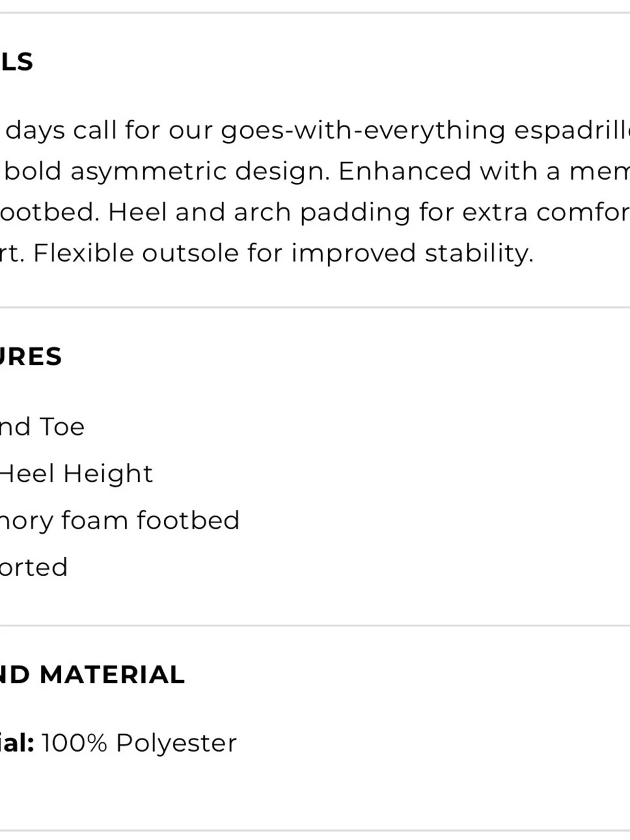Viewport: 630px width, 840px height.
Task: Click the bold "ial:" material label
Action: coord(17,743)
